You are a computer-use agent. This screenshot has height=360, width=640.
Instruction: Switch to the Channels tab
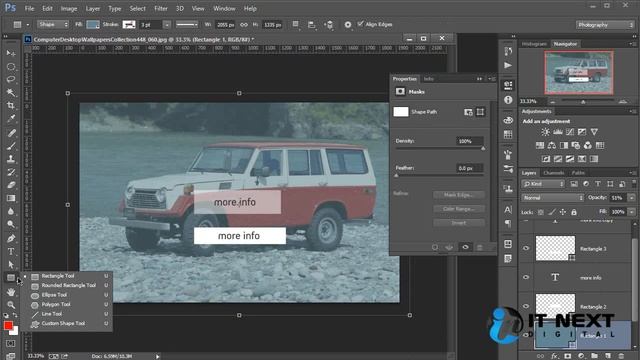pos(553,173)
